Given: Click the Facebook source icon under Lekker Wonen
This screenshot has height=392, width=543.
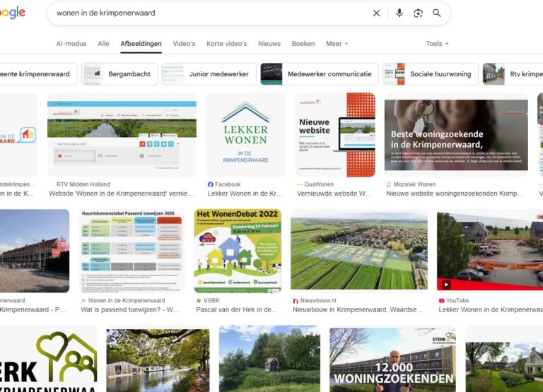Looking at the screenshot, I should click(210, 184).
